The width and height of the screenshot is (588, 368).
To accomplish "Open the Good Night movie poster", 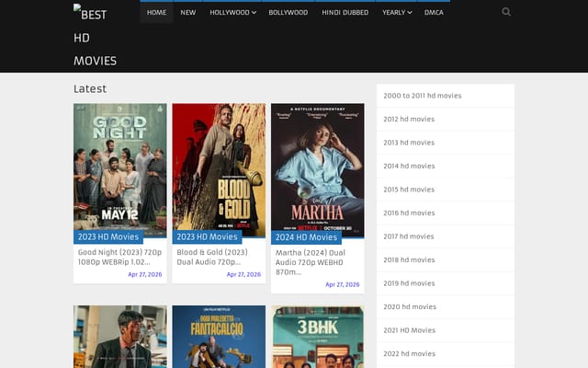I will pos(120,170).
